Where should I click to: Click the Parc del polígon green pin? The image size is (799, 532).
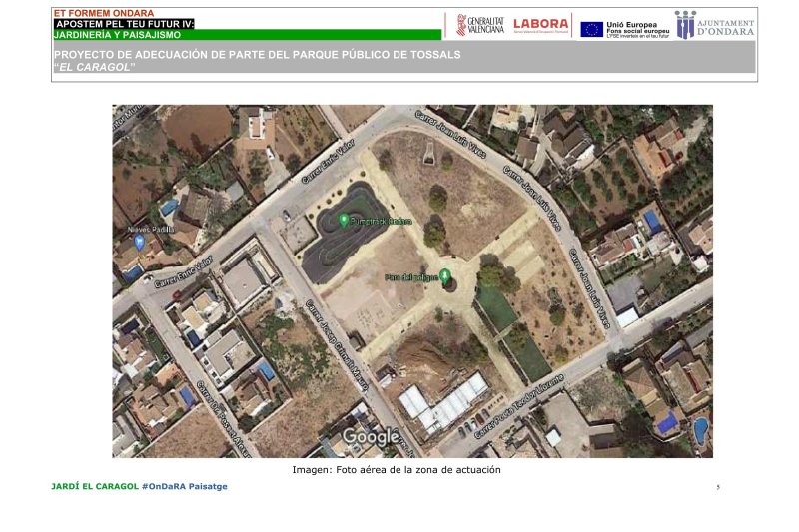444,276
